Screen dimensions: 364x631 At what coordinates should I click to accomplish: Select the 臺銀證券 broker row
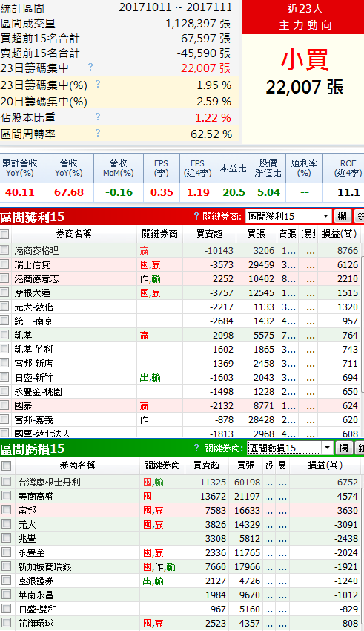[x=36, y=581]
